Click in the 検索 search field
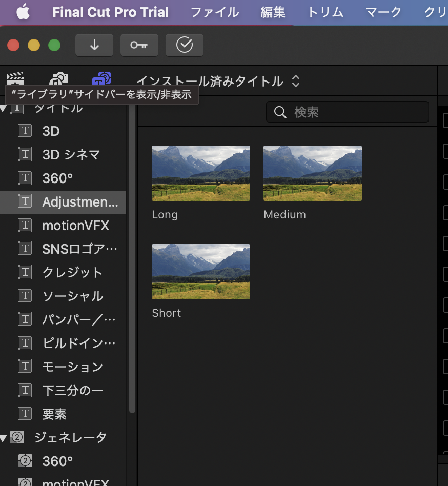Image resolution: width=448 pixels, height=486 pixels. [x=348, y=112]
